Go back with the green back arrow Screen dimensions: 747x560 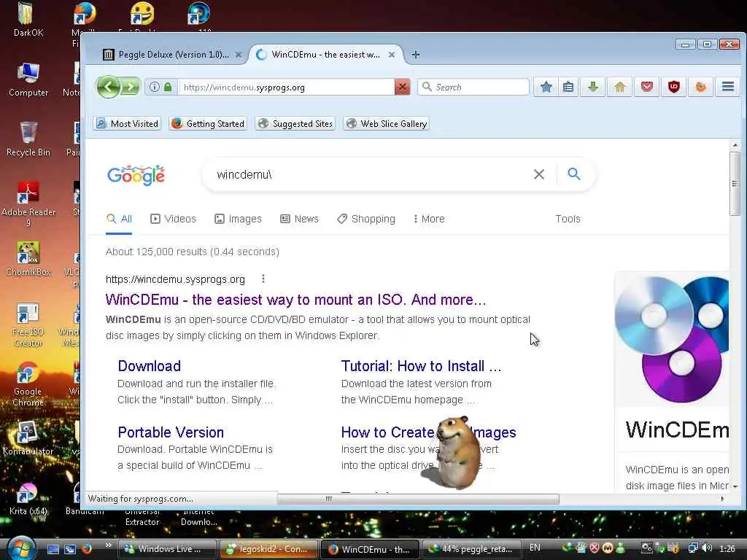109,87
